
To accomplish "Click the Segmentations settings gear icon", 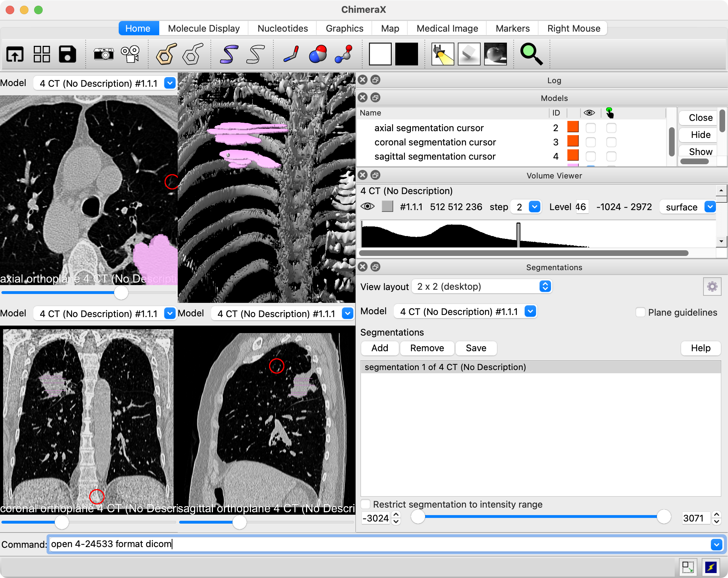I will [712, 287].
